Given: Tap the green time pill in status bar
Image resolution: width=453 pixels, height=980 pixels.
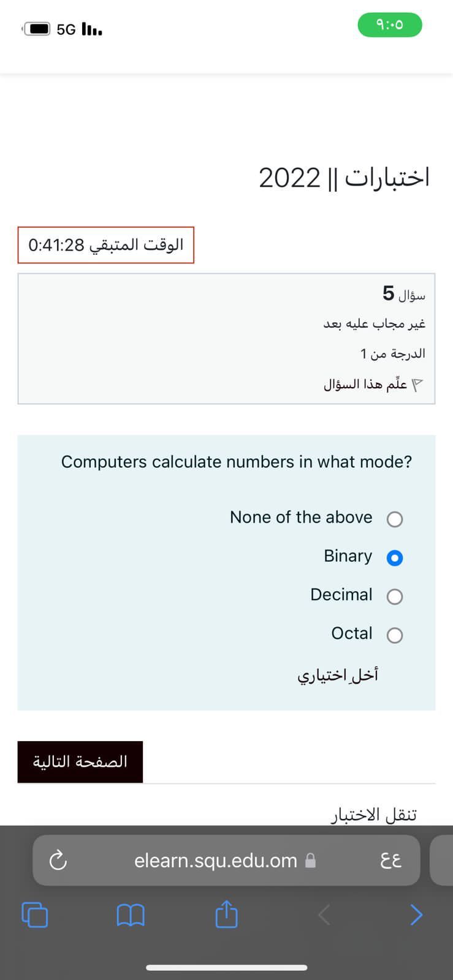Looking at the screenshot, I should pyautogui.click(x=390, y=25).
